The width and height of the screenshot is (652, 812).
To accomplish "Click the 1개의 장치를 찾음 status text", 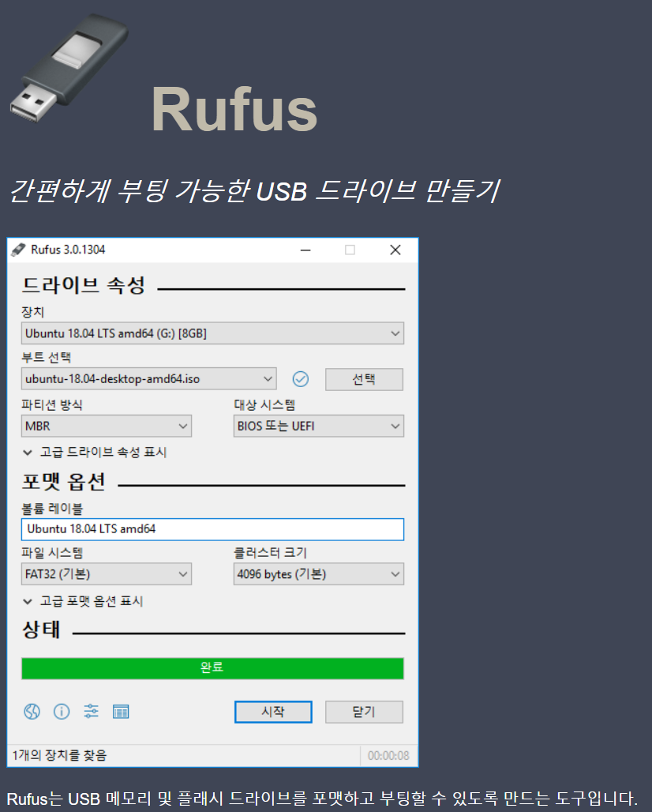I will pos(59,756).
